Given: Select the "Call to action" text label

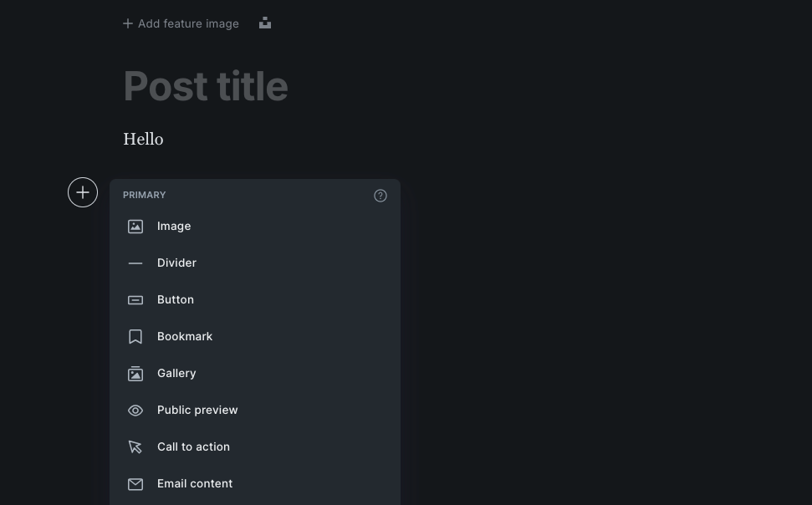Looking at the screenshot, I should pyautogui.click(x=193, y=447).
